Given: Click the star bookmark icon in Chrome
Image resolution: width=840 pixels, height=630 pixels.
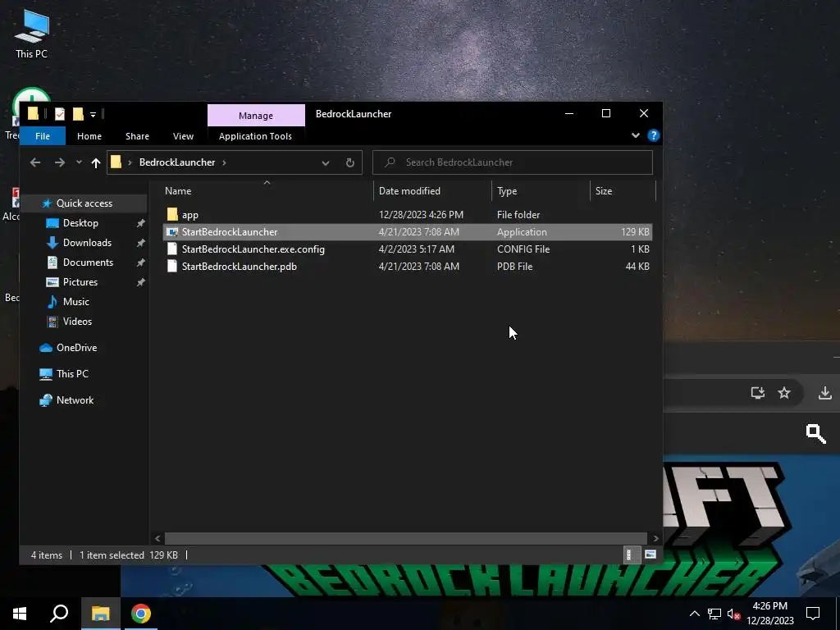Looking at the screenshot, I should click(784, 393).
